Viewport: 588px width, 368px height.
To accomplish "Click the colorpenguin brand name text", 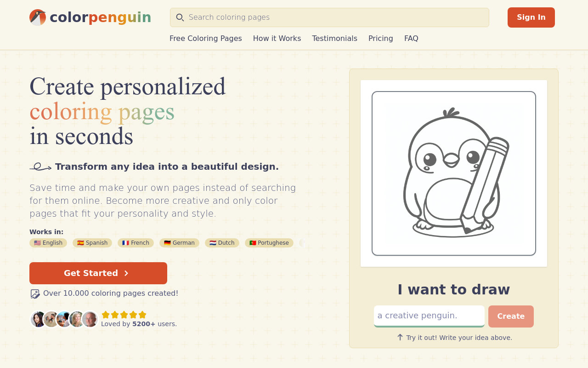I will (x=101, y=17).
